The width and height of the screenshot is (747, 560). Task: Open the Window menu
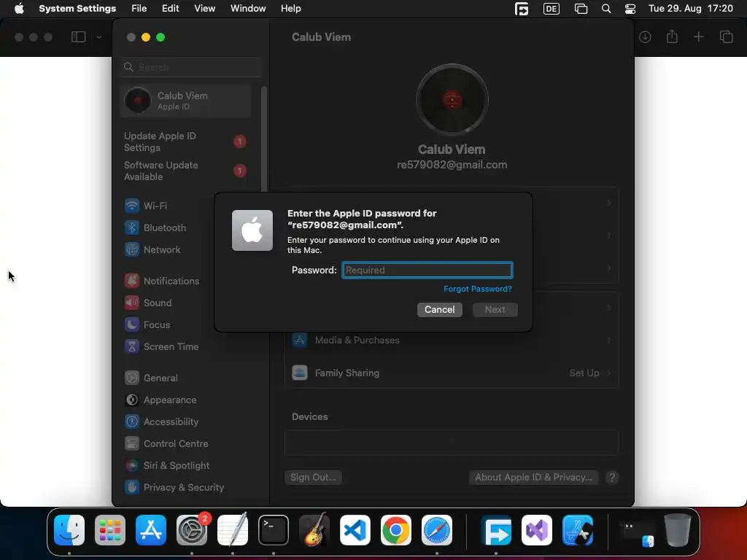coord(248,9)
